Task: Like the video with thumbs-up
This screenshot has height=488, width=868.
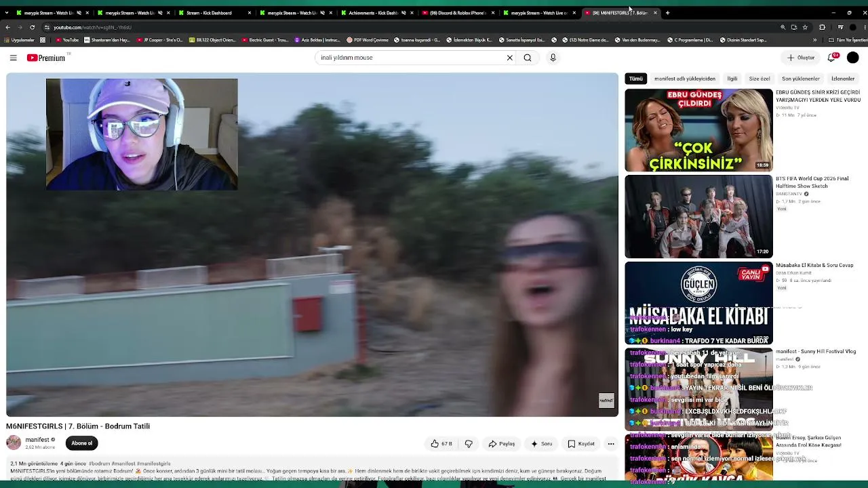Action: click(x=441, y=444)
